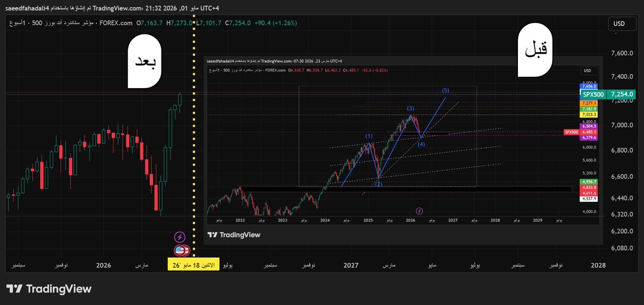
Task: Click the 2028 label on main time axis
Action: 598,265
